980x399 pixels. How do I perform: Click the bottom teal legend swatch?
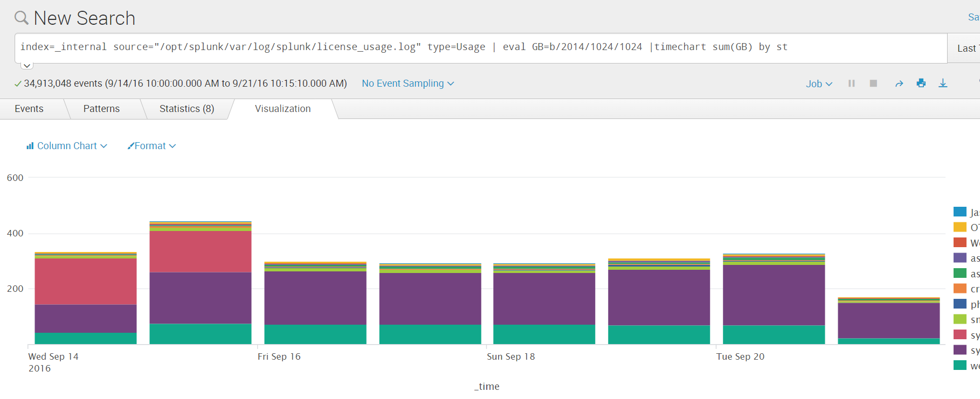960,365
